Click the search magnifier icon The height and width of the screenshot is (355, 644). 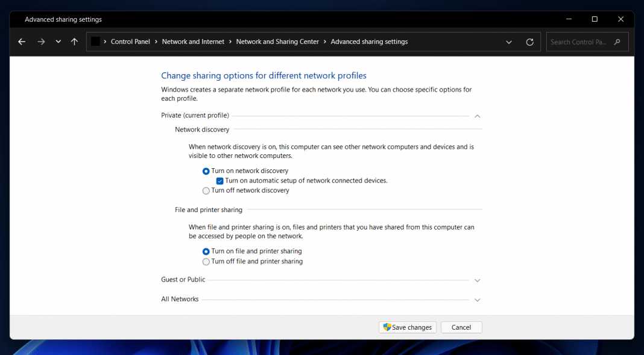pos(617,42)
